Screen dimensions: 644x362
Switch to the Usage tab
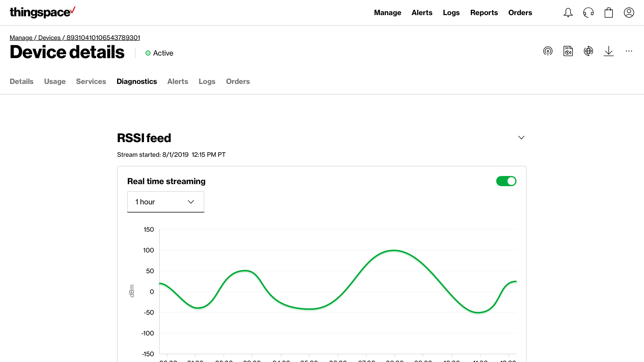55,81
